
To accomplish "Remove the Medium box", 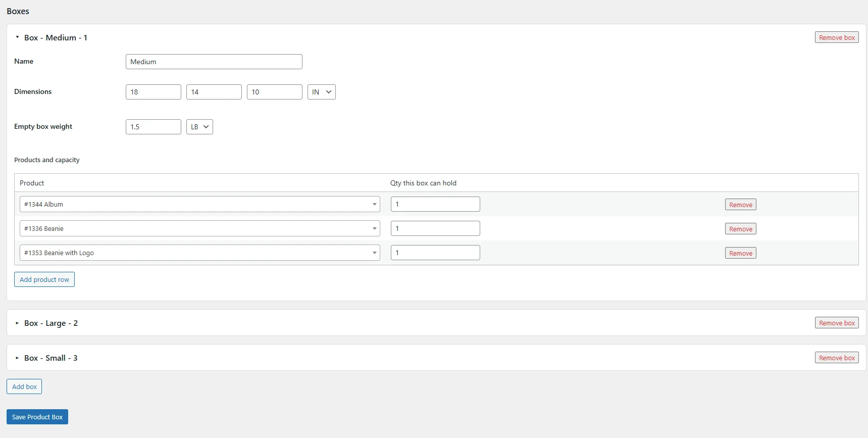I will pyautogui.click(x=837, y=37).
